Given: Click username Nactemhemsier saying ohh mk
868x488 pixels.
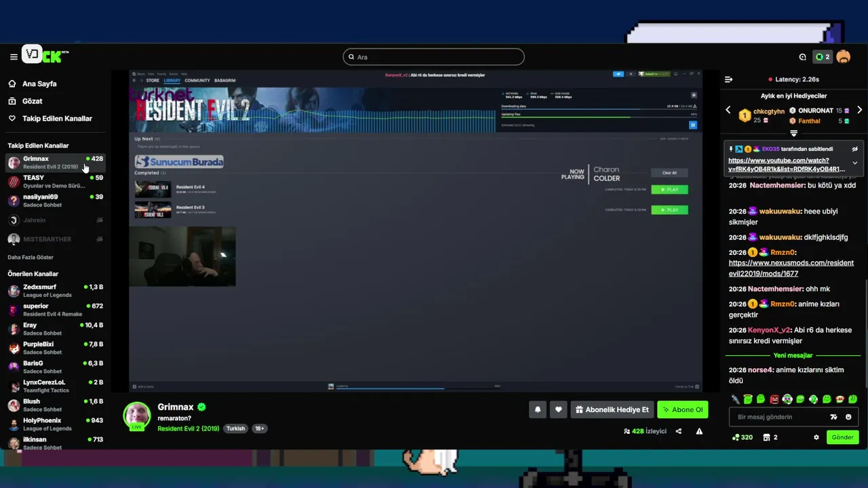Looking at the screenshot, I should [x=775, y=289].
